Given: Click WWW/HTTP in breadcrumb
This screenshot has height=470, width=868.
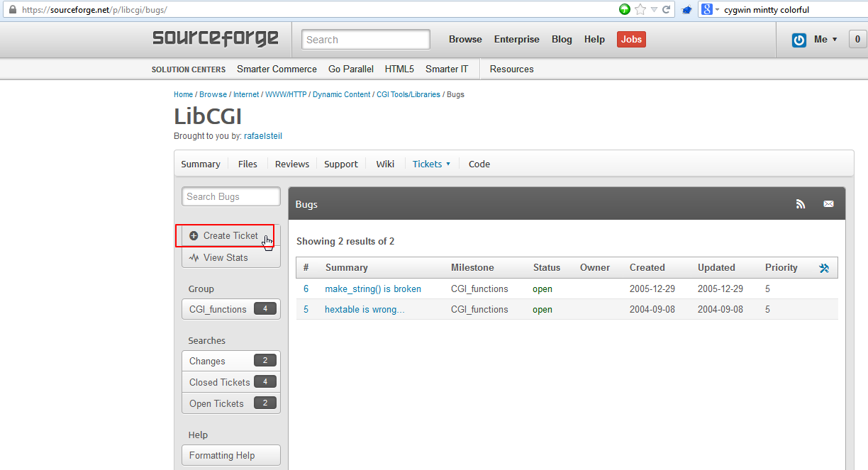Looking at the screenshot, I should [286, 94].
